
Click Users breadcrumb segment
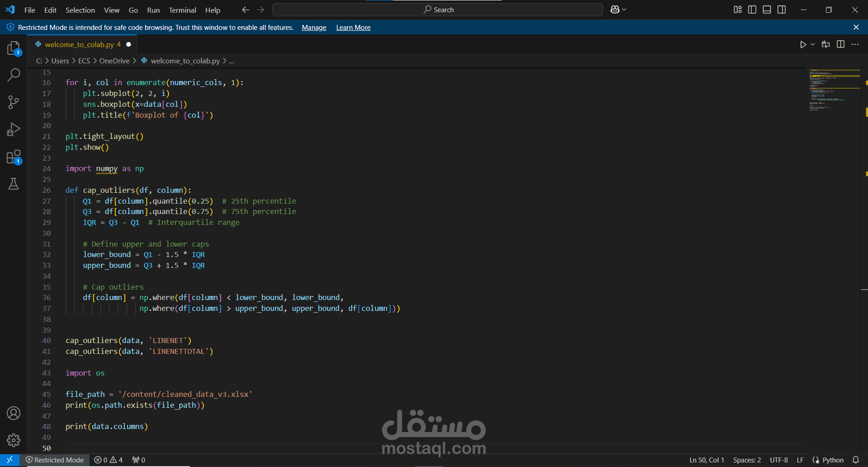[60, 61]
